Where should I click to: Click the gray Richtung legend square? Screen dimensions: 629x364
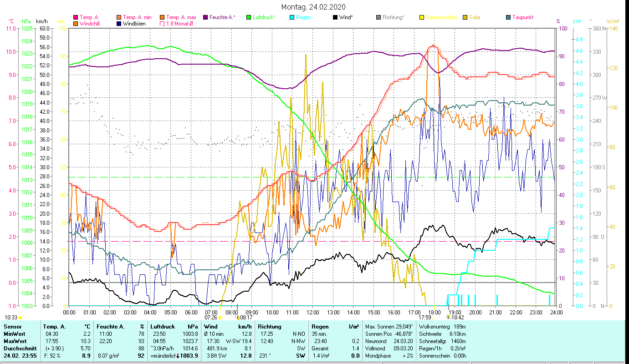pyautogui.click(x=378, y=17)
